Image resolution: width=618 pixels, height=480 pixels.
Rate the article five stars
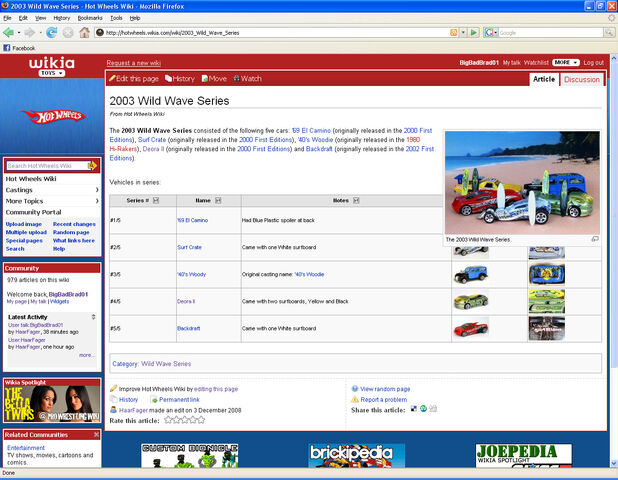[x=201, y=420]
